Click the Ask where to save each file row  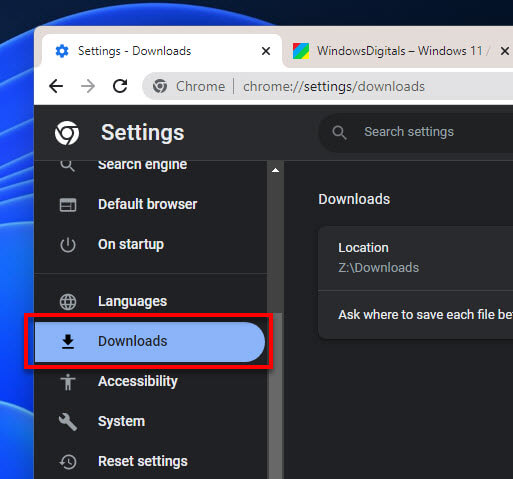[x=416, y=315]
